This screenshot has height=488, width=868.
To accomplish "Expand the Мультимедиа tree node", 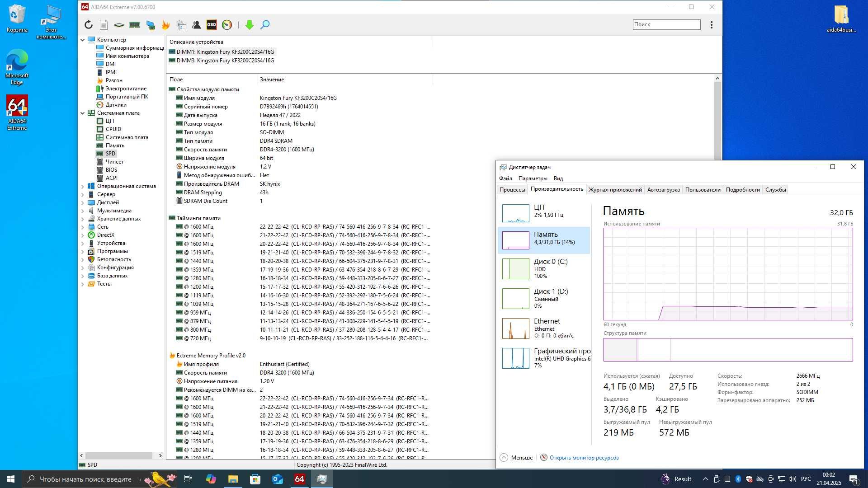I will [x=83, y=211].
